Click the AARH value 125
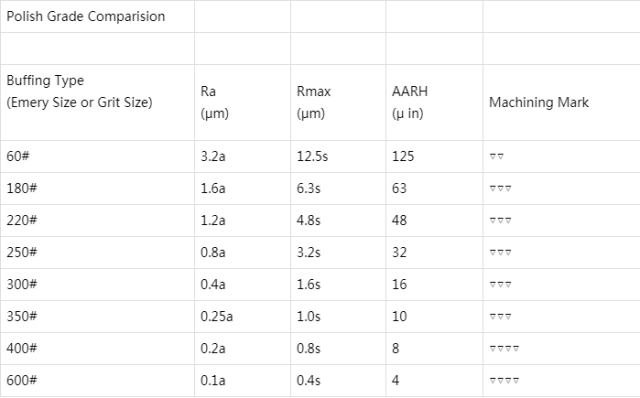Viewport: 640px width, 398px height. coord(403,156)
